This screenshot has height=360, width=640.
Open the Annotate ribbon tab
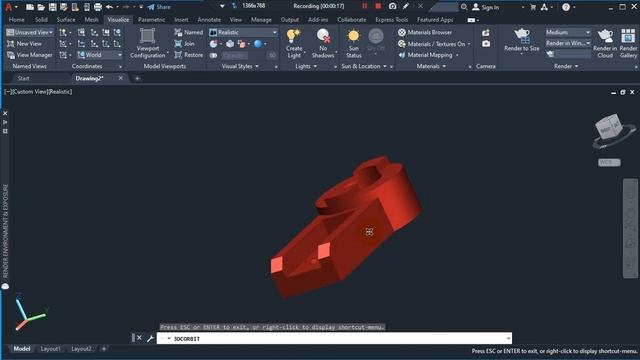[209, 20]
